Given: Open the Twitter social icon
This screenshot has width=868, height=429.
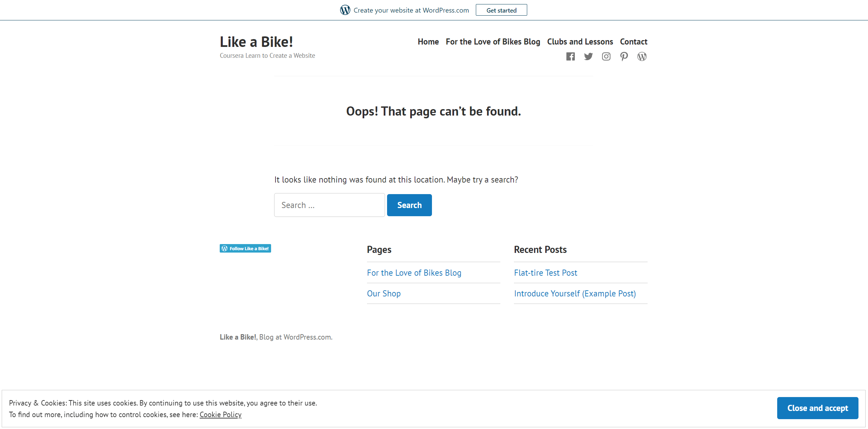Looking at the screenshot, I should pyautogui.click(x=588, y=56).
